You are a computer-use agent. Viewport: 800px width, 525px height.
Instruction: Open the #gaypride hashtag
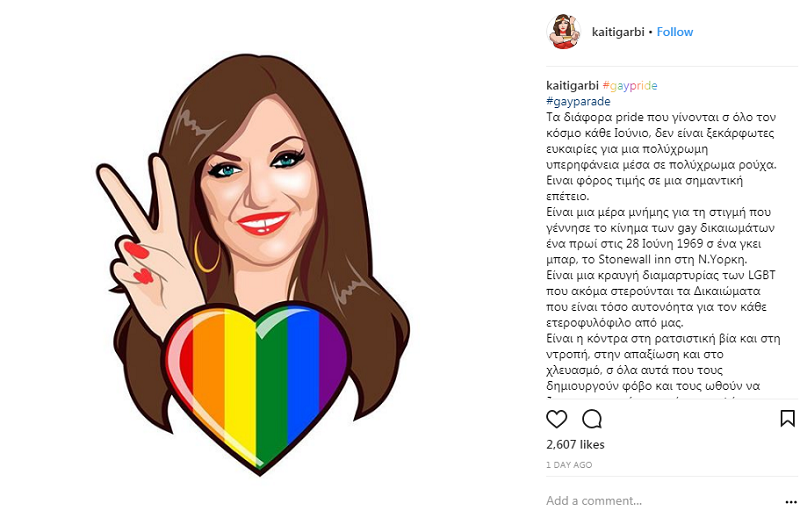(630, 85)
